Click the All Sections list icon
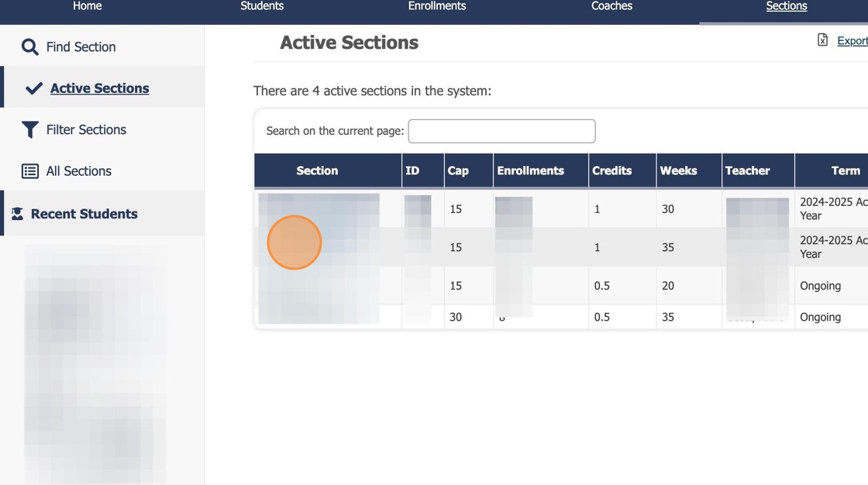Image resolution: width=868 pixels, height=485 pixels. (29, 171)
